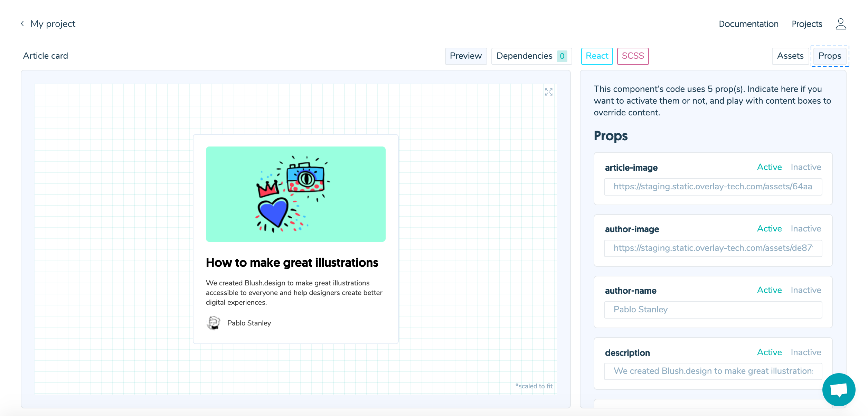
Task: Go to Projects page
Action: tap(806, 24)
